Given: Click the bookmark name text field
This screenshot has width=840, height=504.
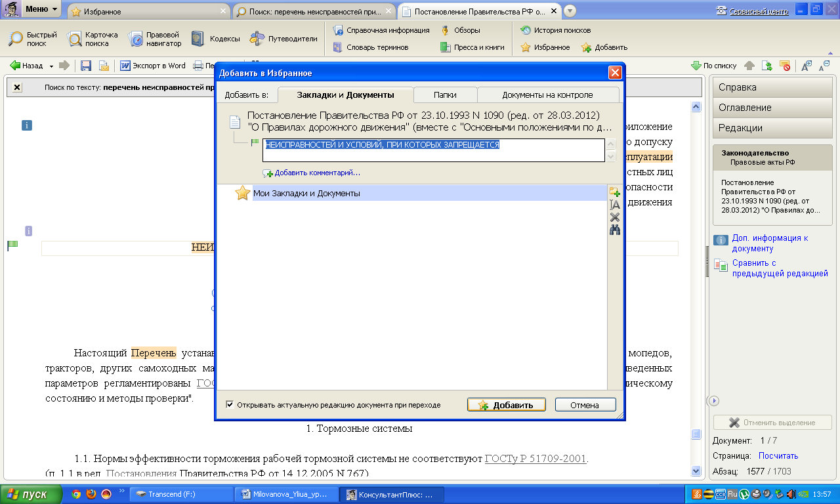Looking at the screenshot, I should [x=433, y=150].
